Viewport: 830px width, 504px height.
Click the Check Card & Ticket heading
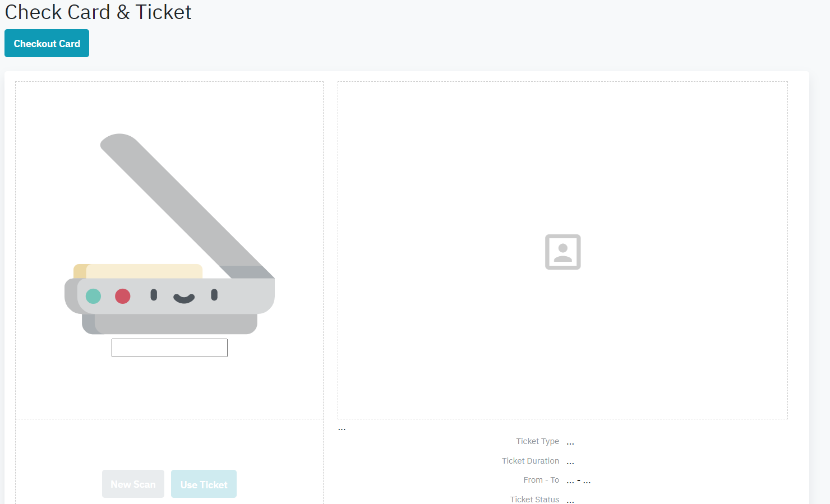(98, 12)
